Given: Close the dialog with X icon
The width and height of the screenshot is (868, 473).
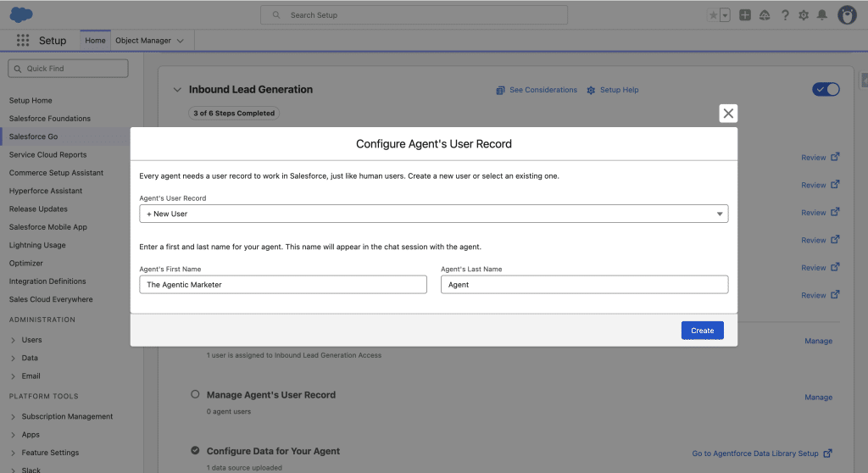Looking at the screenshot, I should (x=727, y=114).
